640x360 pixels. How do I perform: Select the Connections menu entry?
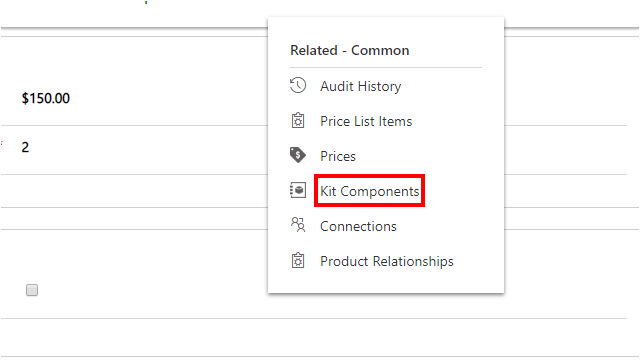[358, 226]
